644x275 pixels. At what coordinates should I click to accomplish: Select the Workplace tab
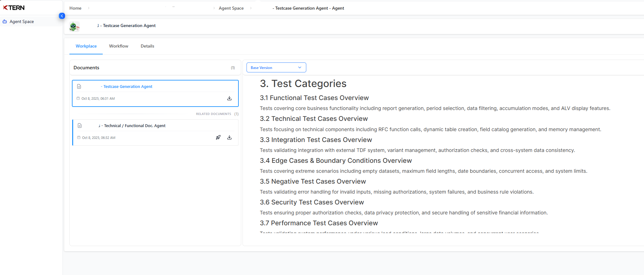(86, 46)
